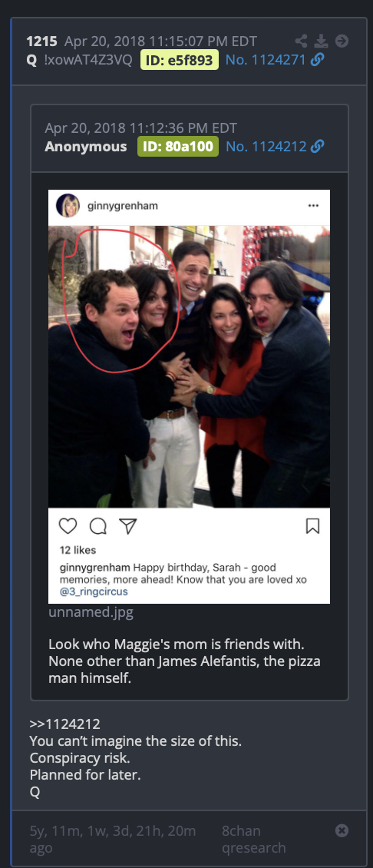373x868 pixels.
Task: Click chain link icon beside No. 1124212
Action: pos(318,146)
